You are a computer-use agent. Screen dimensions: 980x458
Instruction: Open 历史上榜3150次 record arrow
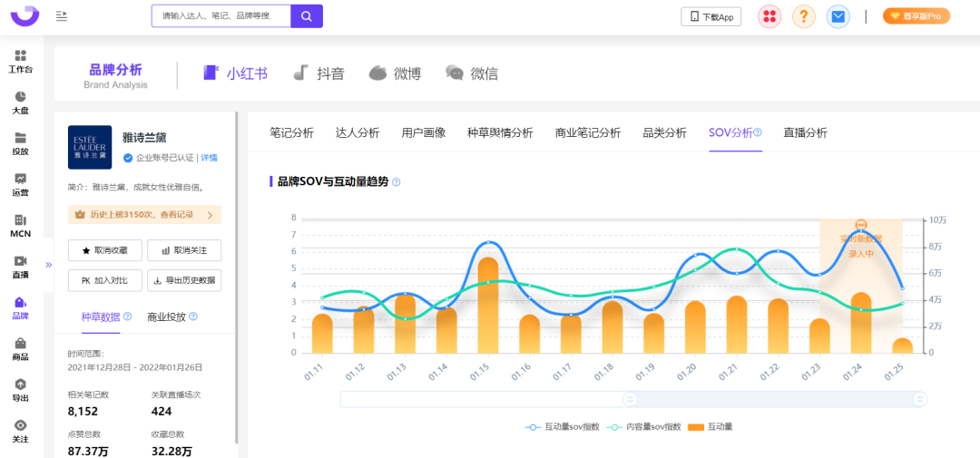pos(210,215)
